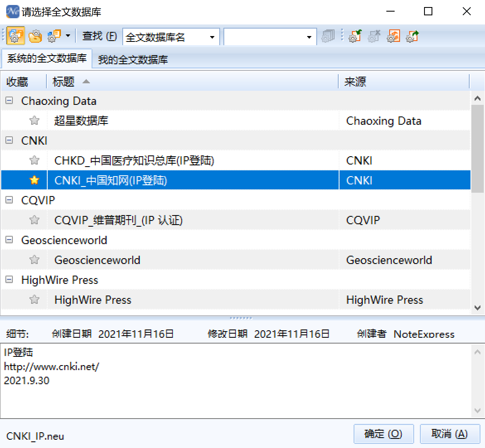Minimize the 请选择全文数据库 window
This screenshot has width=485, height=448.
pos(390,12)
